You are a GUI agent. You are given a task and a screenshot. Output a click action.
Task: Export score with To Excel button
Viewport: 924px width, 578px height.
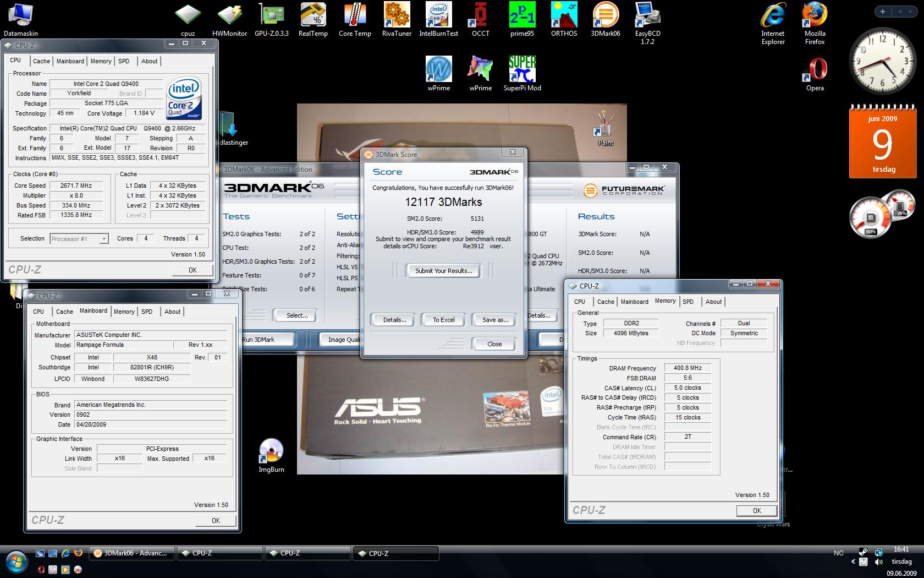[x=443, y=320]
